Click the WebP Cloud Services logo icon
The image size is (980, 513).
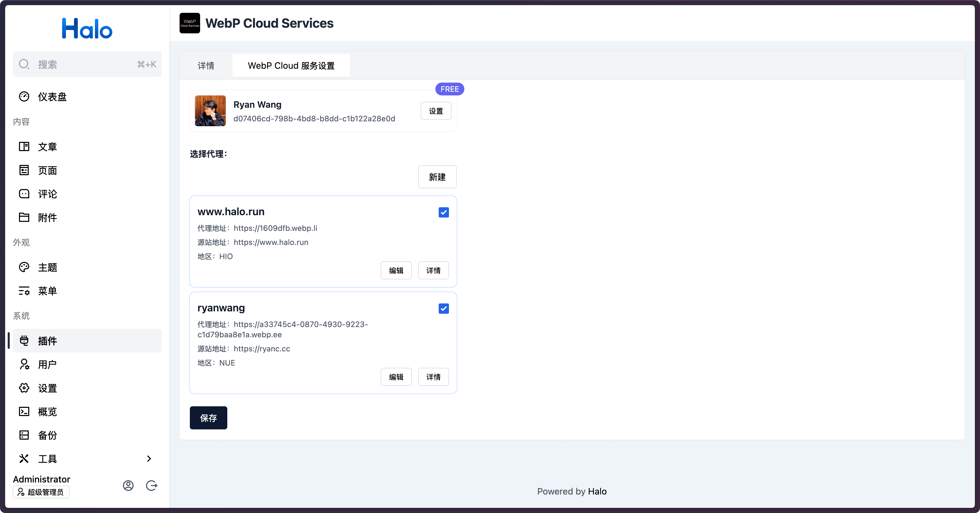189,23
